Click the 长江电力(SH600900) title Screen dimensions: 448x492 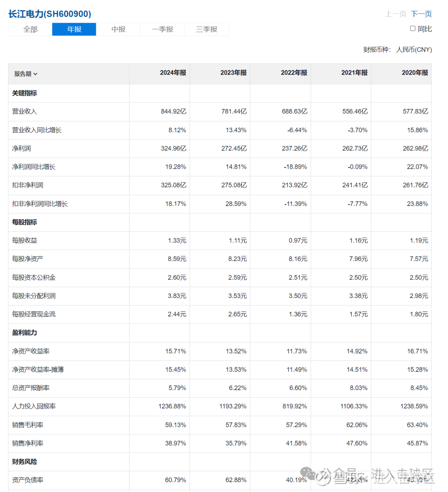point(50,14)
